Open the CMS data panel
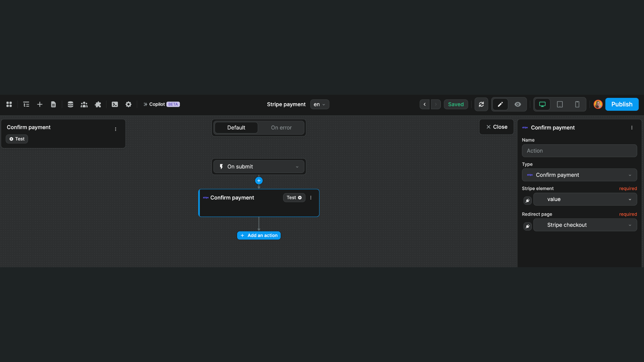Viewport: 644px width, 362px height. tap(70, 104)
